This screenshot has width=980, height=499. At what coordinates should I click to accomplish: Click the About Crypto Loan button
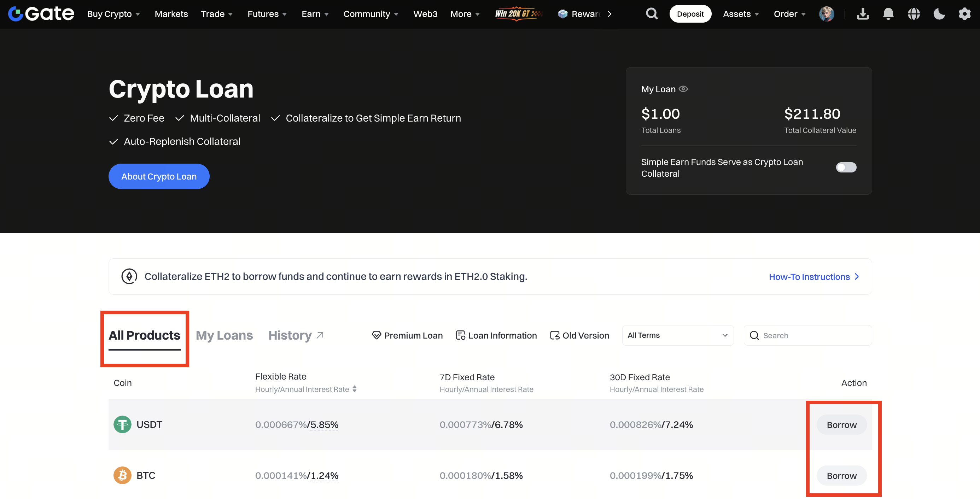point(159,176)
